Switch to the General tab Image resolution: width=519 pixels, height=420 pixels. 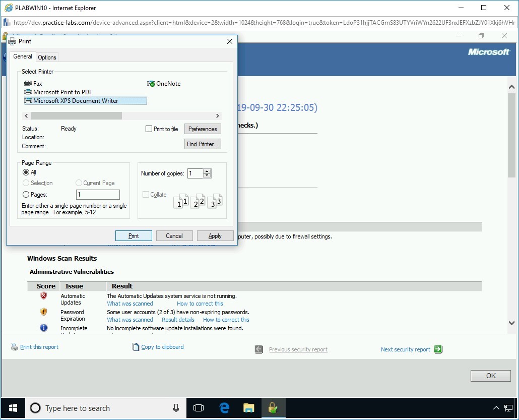pyautogui.click(x=22, y=56)
